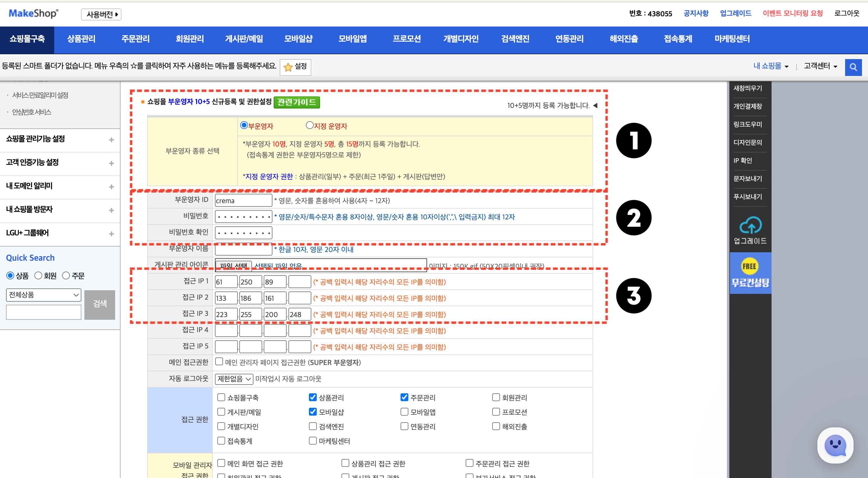Screen dimensions: 868x478
Task: Expand the 내 도메인 알리미 section
Action: [x=111, y=187]
